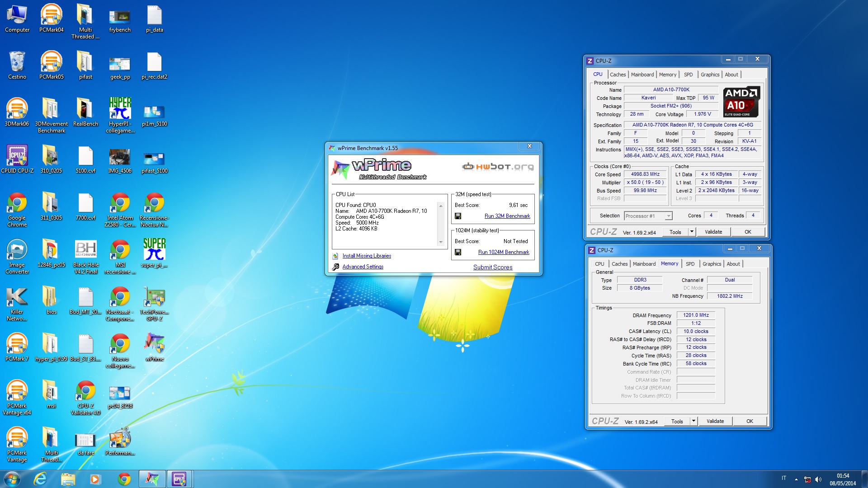This screenshot has width=868, height=488.
Task: Launch HyperPI collegamento shortcut
Action: (x=120, y=115)
